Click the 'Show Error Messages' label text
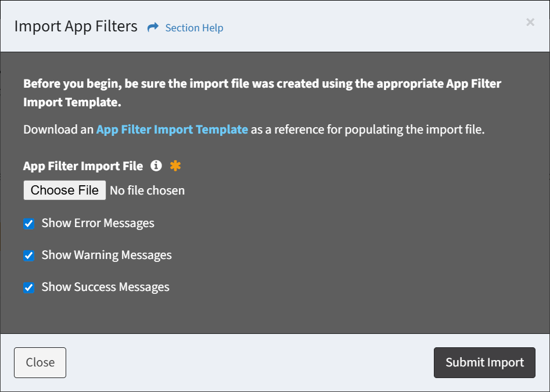 (98, 223)
